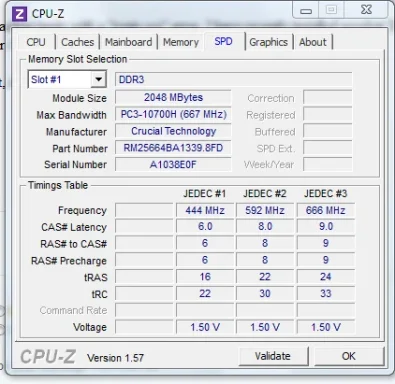Select CAS# Latency value 8.0
Image resolution: width=395 pixels, height=384 pixels.
coord(265,227)
